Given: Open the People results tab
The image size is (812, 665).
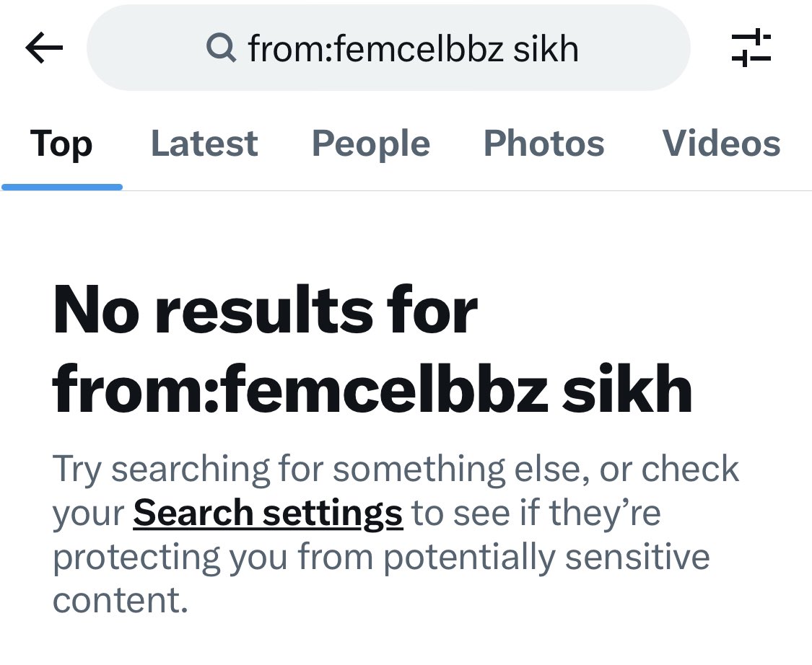Looking at the screenshot, I should click(x=371, y=144).
